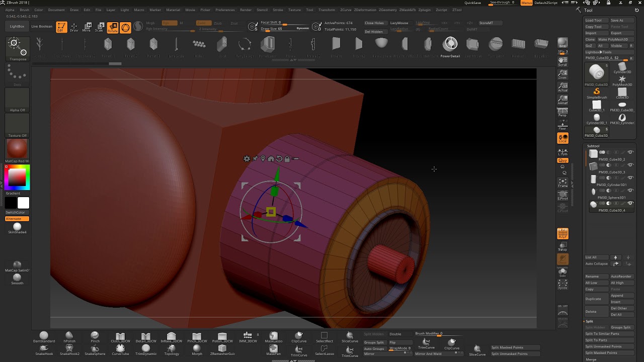This screenshot has height=362, width=644.
Task: Open the ZPlugin menu
Action: click(x=424, y=10)
